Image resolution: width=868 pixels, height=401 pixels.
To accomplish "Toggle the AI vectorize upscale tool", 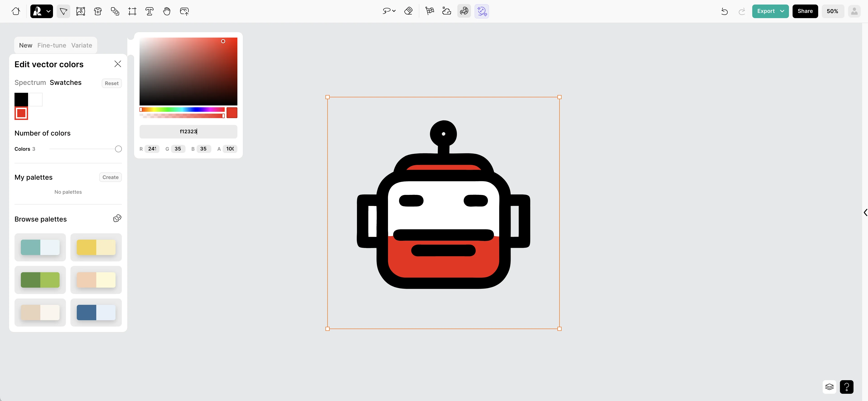I will 482,11.
